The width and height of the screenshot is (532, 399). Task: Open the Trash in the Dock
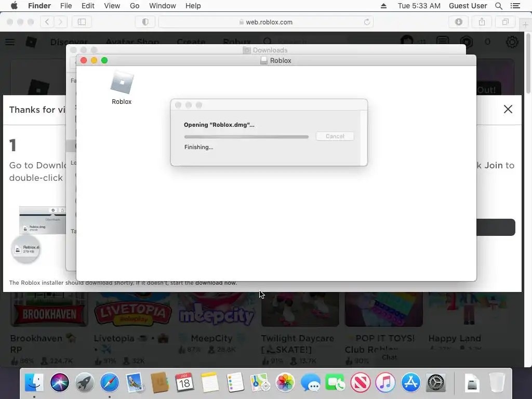click(497, 382)
